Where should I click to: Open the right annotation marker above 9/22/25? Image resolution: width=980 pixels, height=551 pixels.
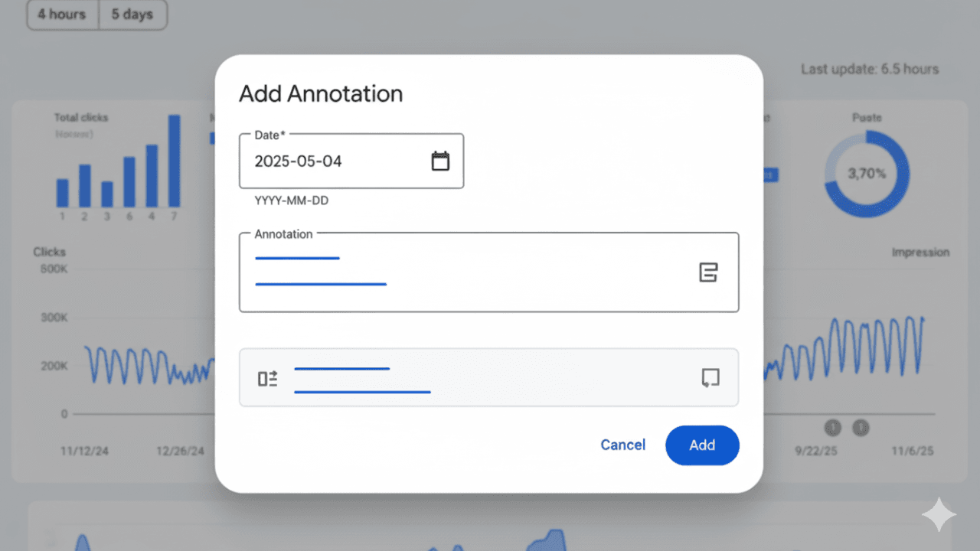click(x=861, y=429)
